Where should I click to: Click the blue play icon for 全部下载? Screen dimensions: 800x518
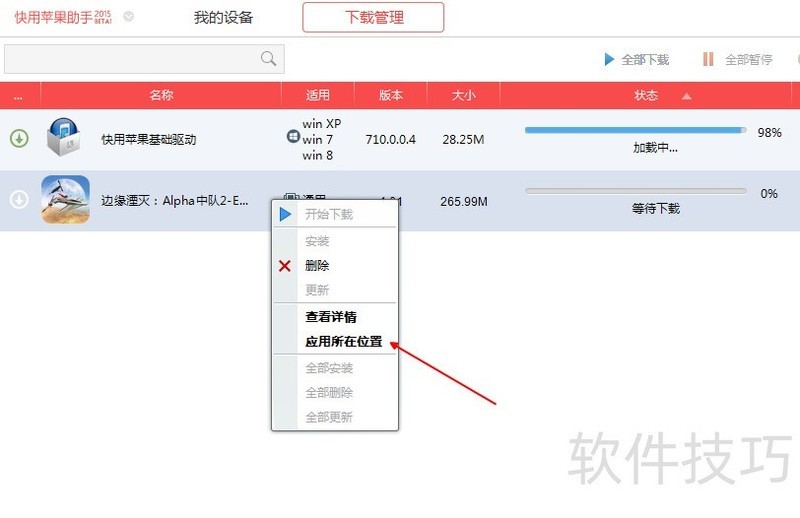point(609,59)
